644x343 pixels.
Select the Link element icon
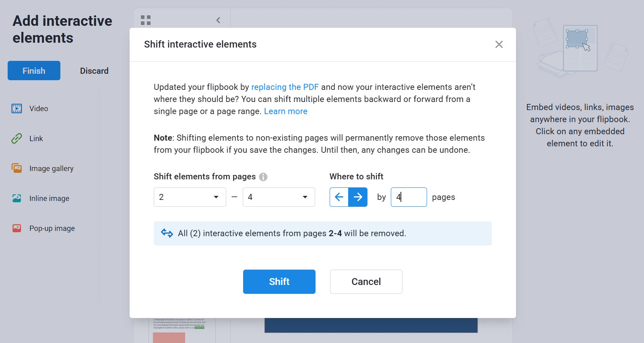[x=17, y=139]
